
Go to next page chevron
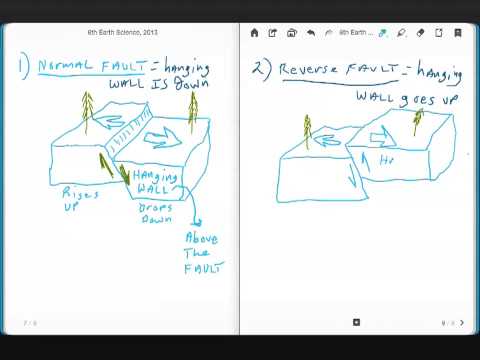tap(462, 323)
